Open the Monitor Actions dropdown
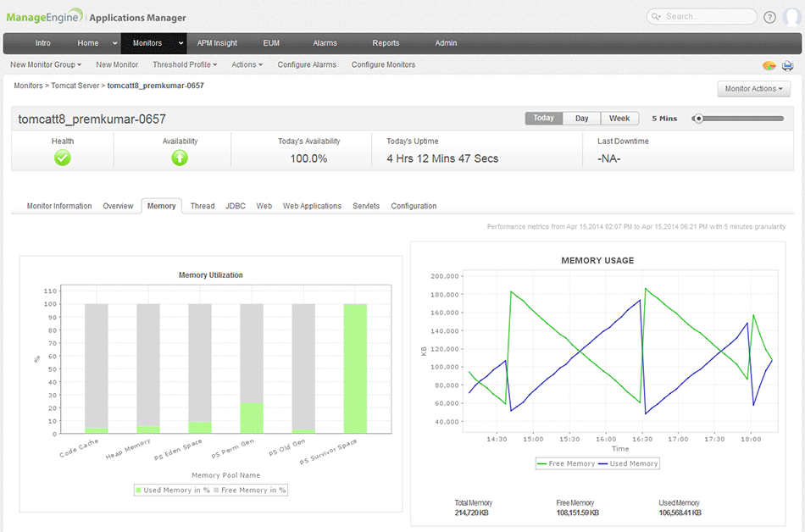The image size is (805, 532). pos(753,89)
